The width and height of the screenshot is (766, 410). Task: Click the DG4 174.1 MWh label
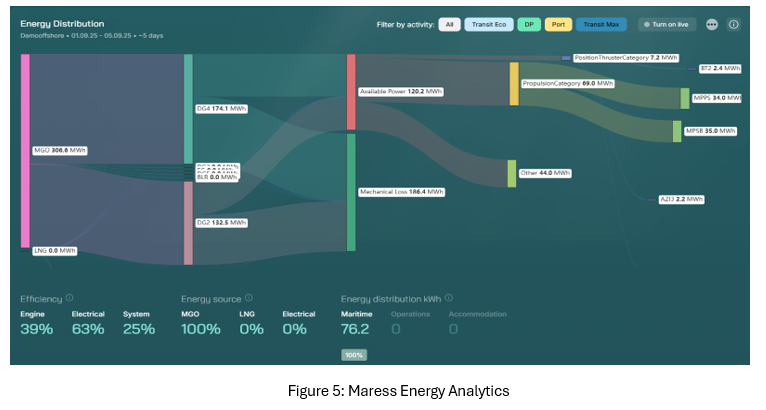click(x=221, y=108)
